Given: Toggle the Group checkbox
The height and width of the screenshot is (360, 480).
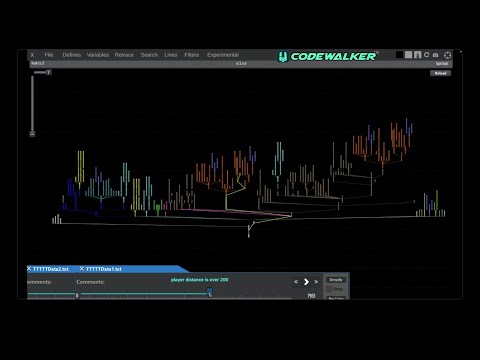Looking at the screenshot, I should 329,289.
